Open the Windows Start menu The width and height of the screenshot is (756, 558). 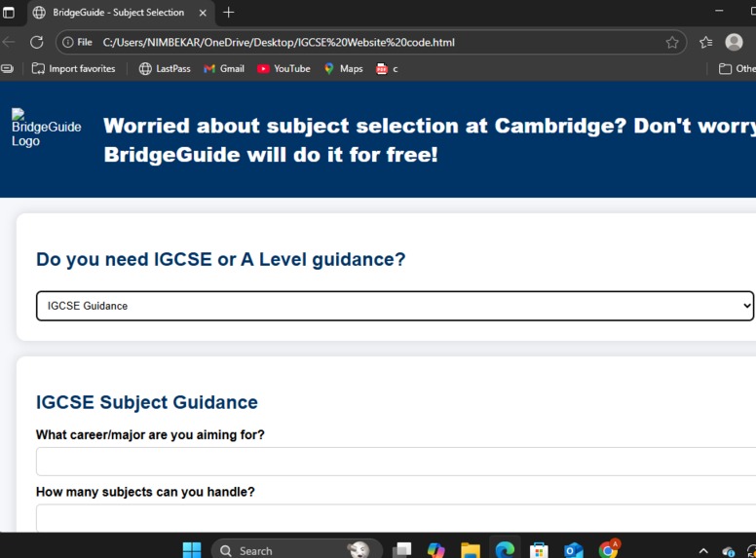click(192, 550)
